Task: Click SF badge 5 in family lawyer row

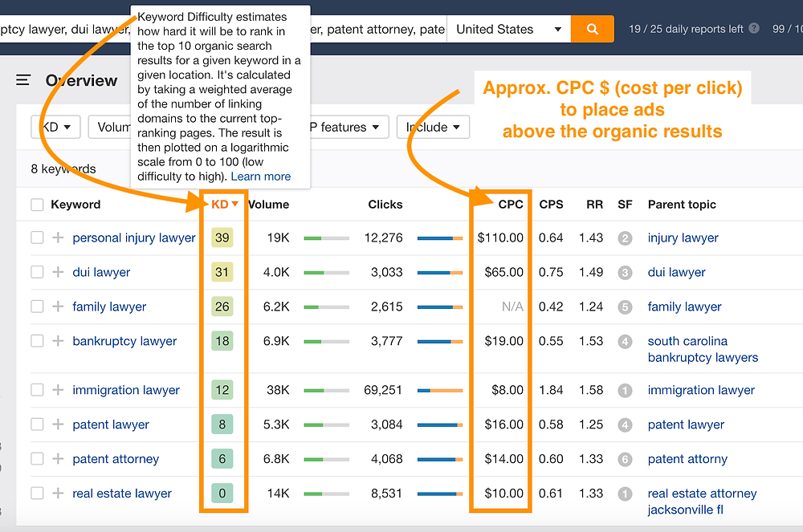Action: (x=625, y=307)
